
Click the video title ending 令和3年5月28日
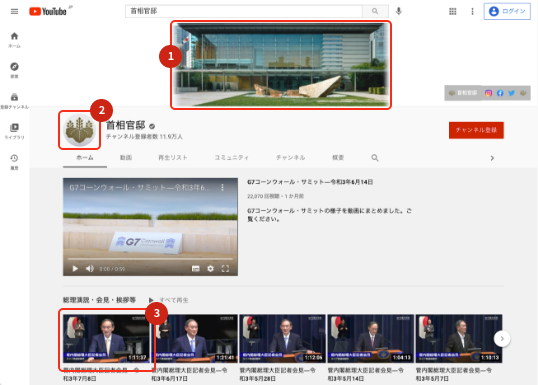pos(278,374)
